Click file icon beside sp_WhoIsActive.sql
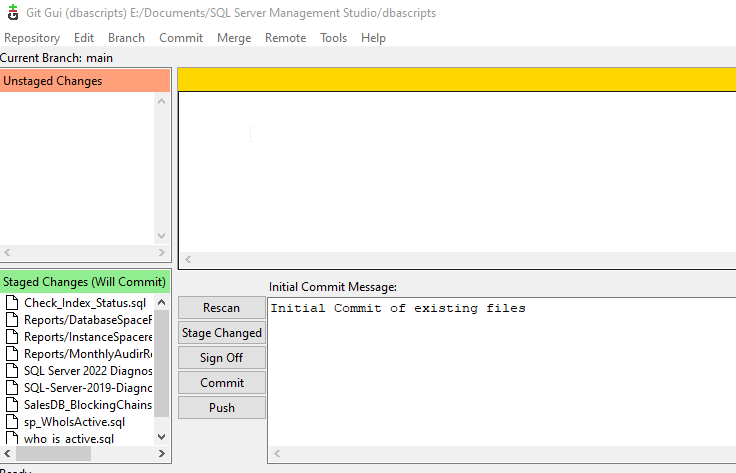 12,422
